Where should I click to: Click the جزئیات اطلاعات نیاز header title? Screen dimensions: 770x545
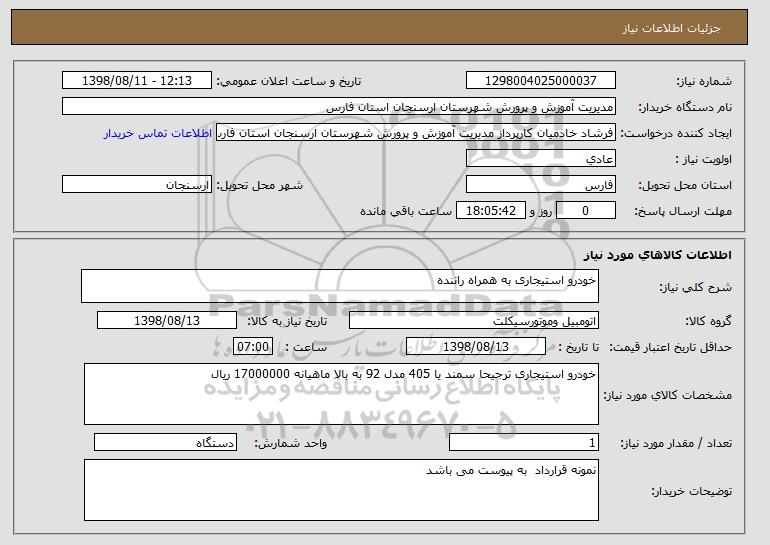pos(671,28)
